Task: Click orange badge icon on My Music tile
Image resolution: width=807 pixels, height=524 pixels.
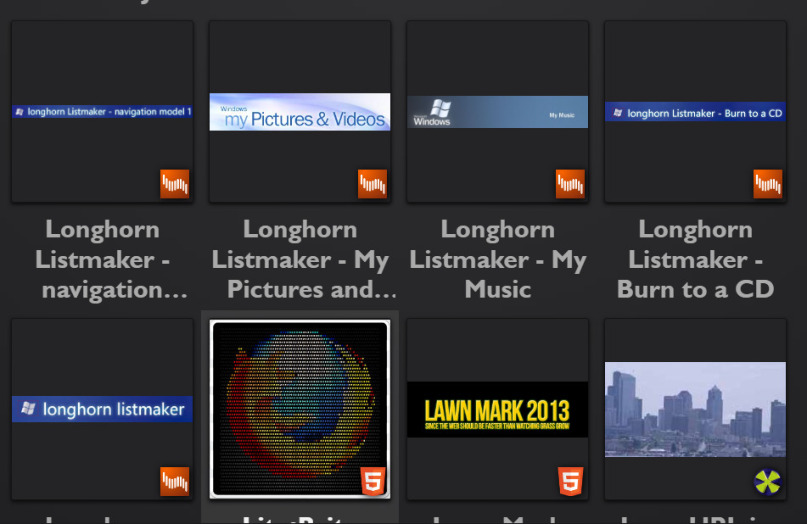Action: pyautogui.click(x=570, y=184)
